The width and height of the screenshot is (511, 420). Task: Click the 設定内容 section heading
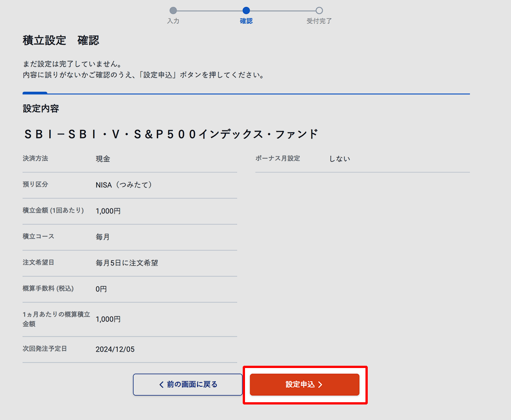pyautogui.click(x=41, y=109)
